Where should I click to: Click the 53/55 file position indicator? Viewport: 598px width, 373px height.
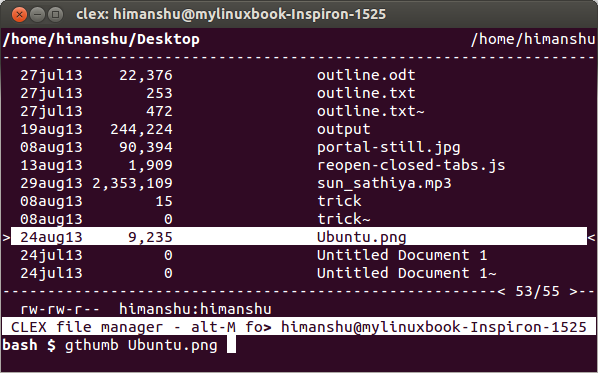[x=537, y=291]
